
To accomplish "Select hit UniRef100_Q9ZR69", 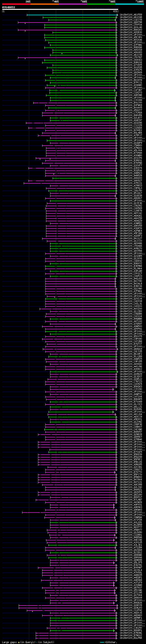I will pyautogui.click(x=131, y=72).
